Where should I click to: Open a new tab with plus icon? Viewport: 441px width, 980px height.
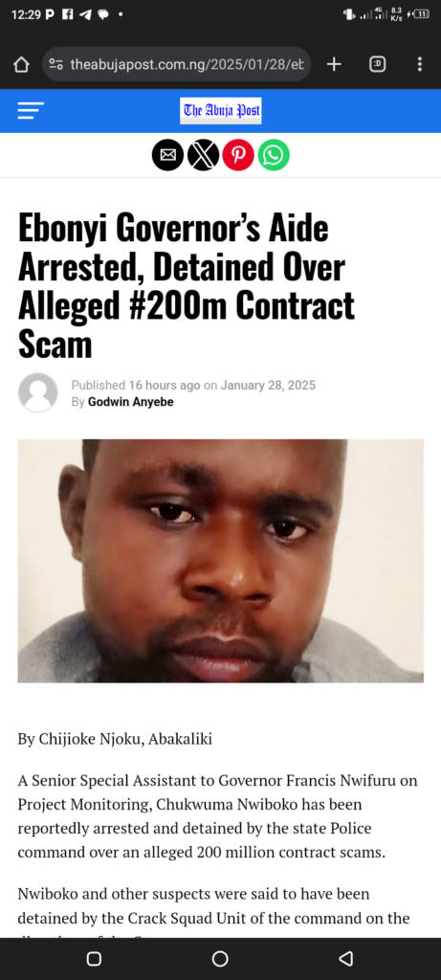[x=334, y=64]
